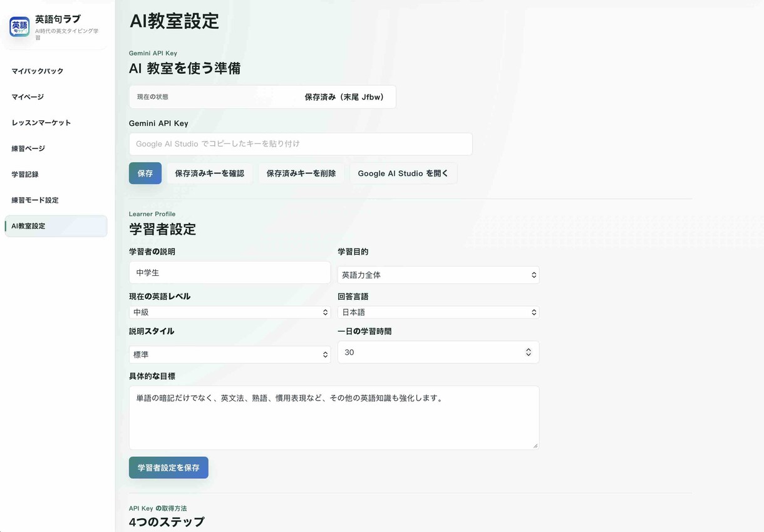The width and height of the screenshot is (764, 532).
Task: Open the 学習目的 dropdown
Action: coord(438,275)
